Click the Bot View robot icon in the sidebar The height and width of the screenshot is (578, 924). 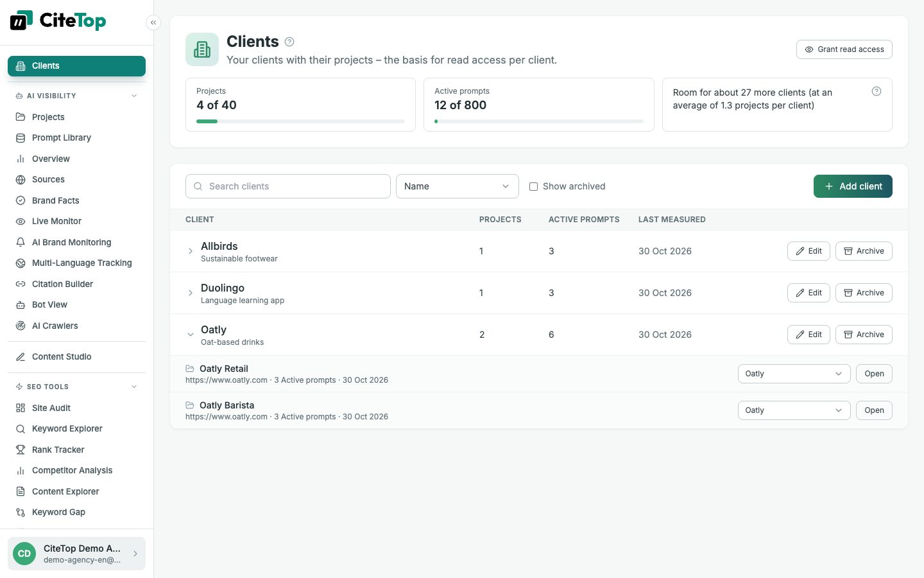click(x=21, y=304)
